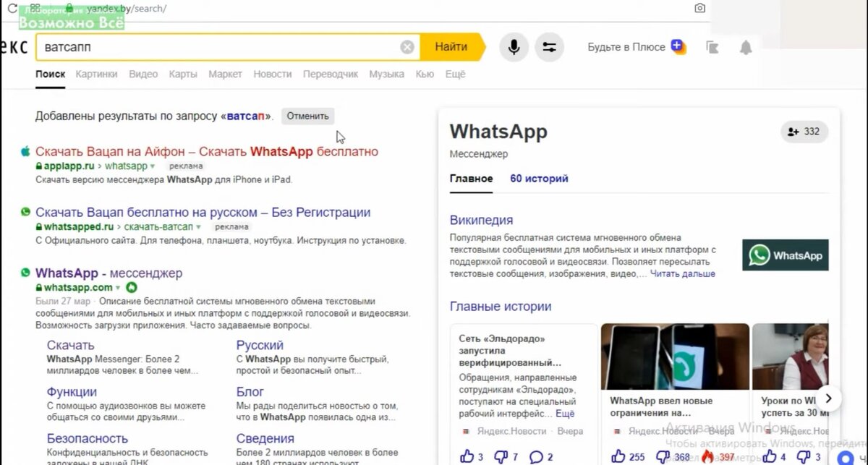
Task: Open the Карты tab
Action: point(183,74)
